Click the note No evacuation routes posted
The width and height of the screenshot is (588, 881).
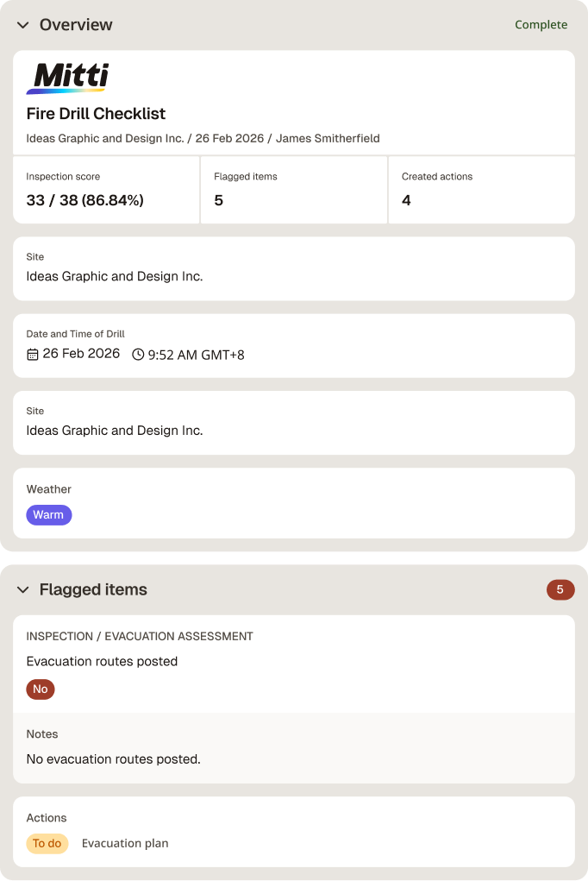tap(114, 759)
